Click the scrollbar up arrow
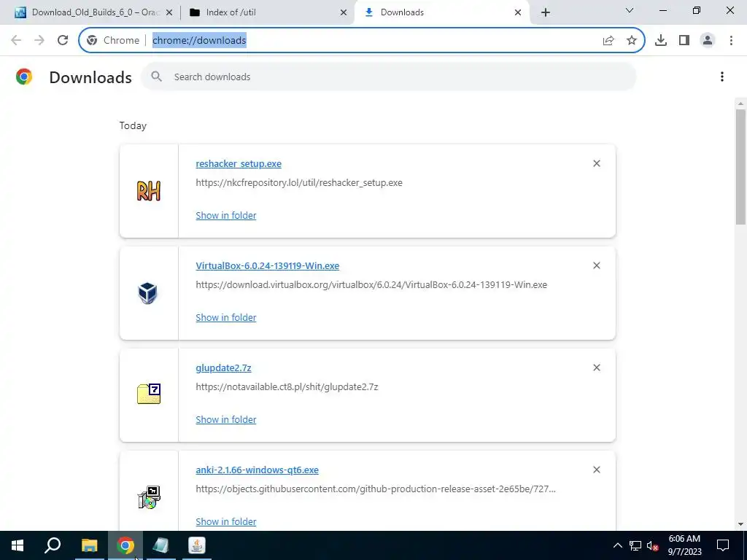 tap(741, 104)
